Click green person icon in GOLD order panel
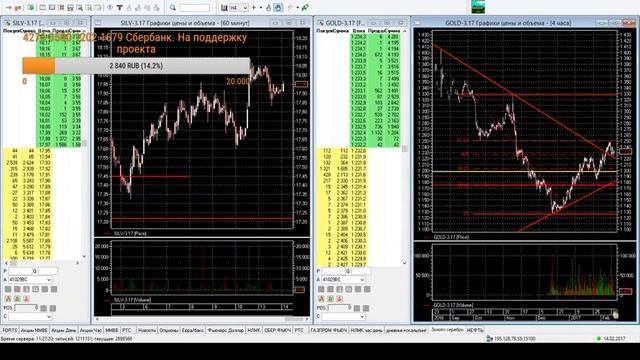This screenshot has height=360, width=640. pos(330,298)
